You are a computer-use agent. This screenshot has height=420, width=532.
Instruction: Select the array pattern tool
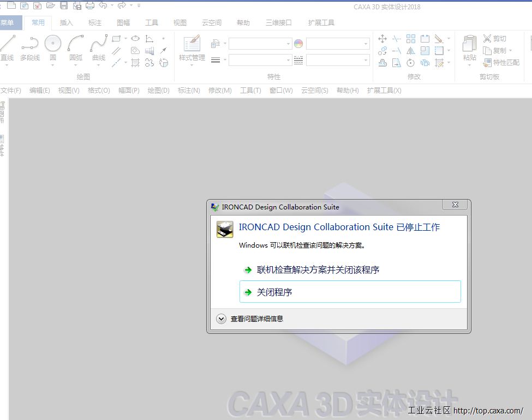(411, 39)
